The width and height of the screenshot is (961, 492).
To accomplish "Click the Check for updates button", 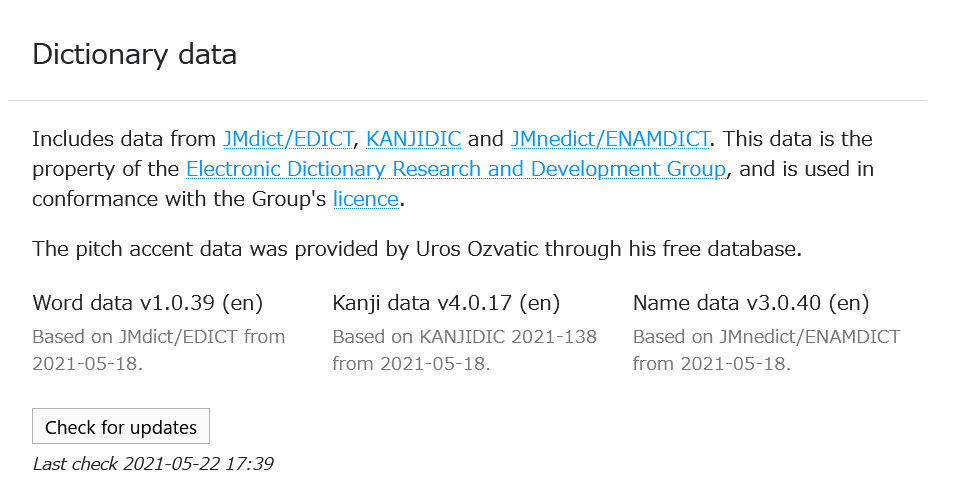I will click(121, 426).
